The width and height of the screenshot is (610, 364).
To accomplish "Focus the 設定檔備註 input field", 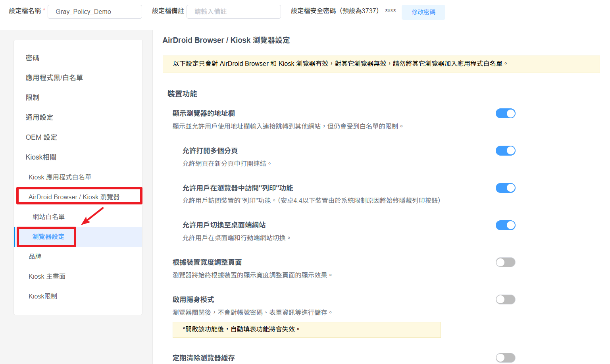I will point(234,12).
